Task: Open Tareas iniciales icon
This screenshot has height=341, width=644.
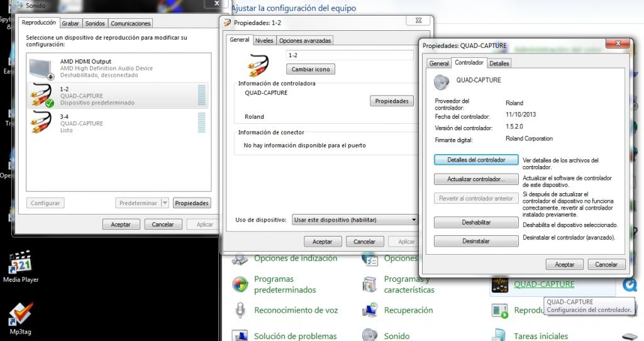Action: coord(499,335)
